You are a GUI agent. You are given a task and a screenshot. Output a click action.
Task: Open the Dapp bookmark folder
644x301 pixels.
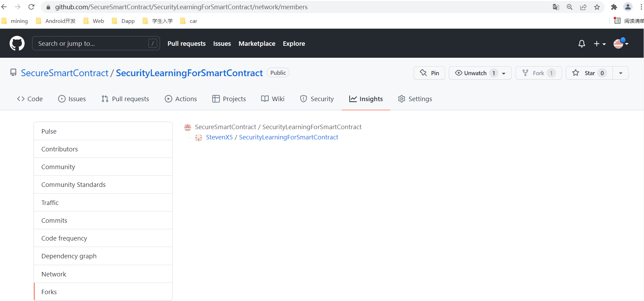[x=123, y=21]
